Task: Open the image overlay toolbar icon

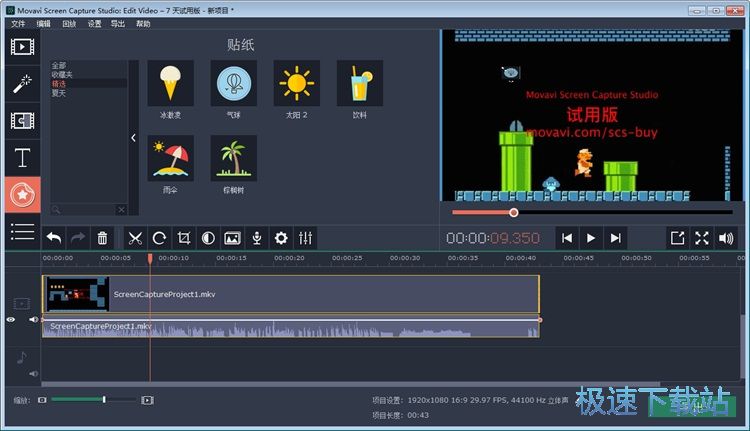Action: (232, 238)
